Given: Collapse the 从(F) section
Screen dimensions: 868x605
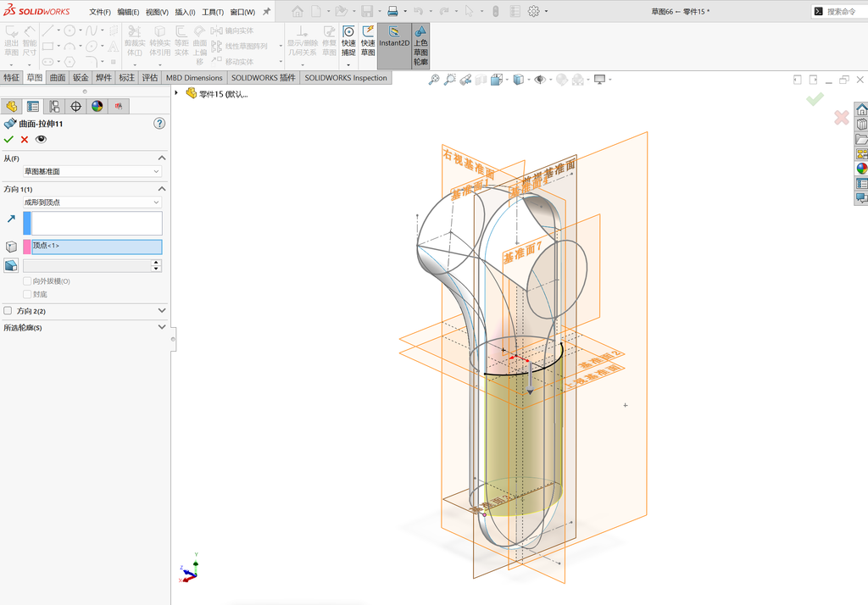Looking at the screenshot, I should (162, 158).
